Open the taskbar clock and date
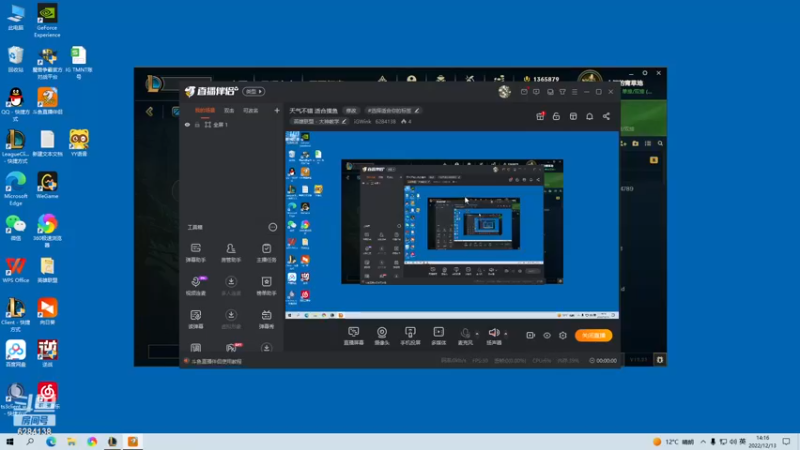The width and height of the screenshot is (800, 450). [762, 441]
